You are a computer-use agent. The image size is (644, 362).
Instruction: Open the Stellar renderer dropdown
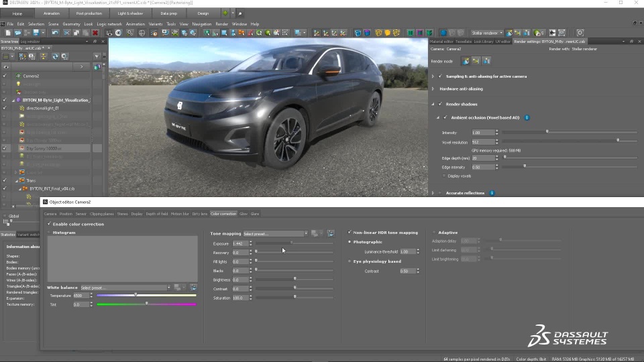point(486,33)
